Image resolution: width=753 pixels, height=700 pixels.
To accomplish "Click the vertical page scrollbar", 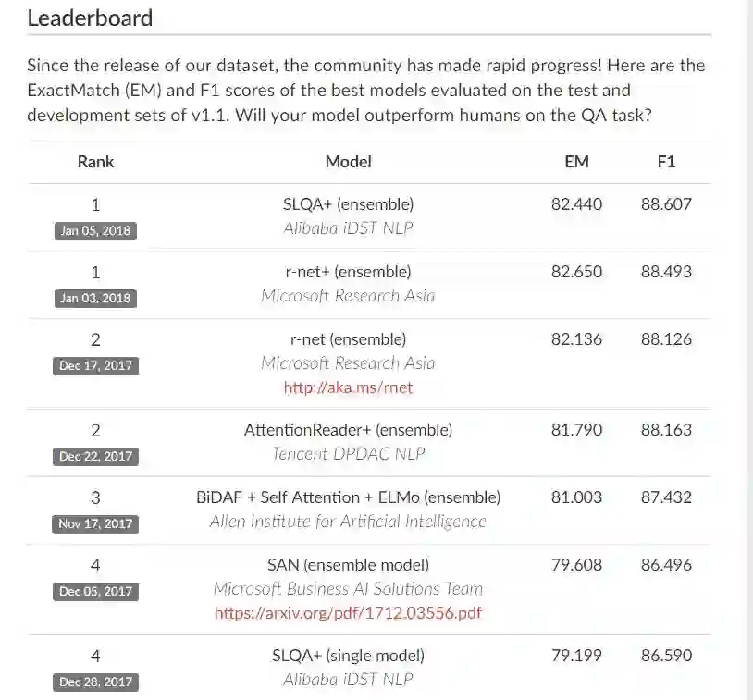I will pos(746,350).
